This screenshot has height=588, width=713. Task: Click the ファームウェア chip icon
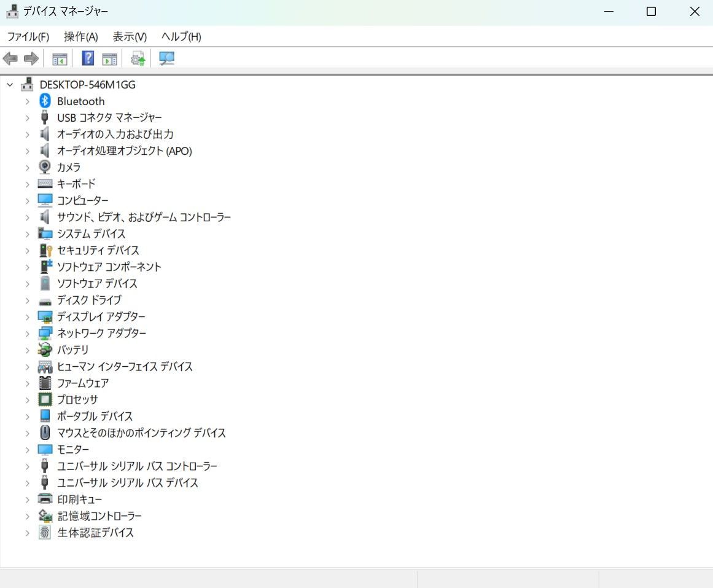click(x=45, y=383)
